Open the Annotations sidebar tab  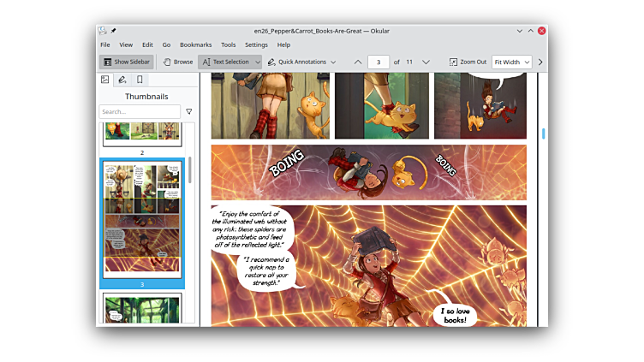pos(122,80)
